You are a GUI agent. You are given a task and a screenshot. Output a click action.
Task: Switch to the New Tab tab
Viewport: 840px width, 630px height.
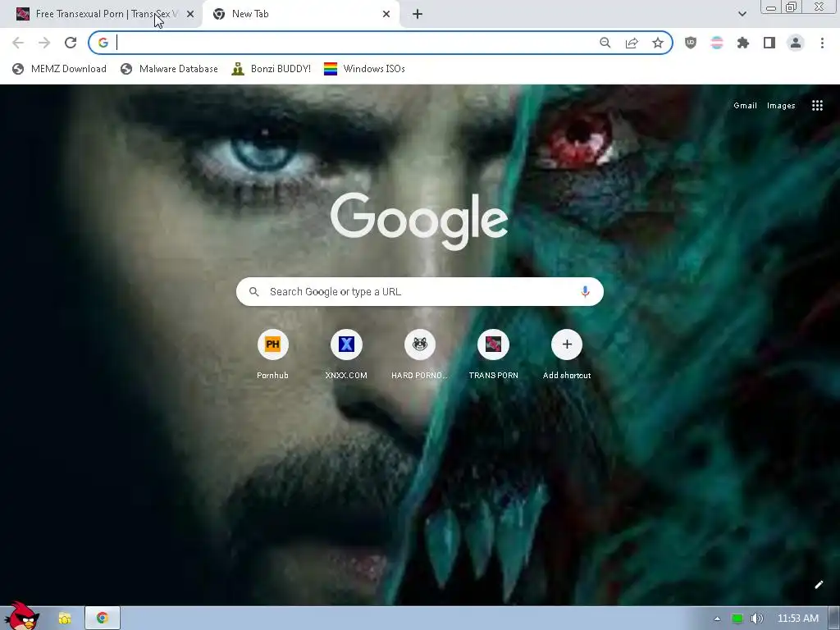click(x=300, y=14)
